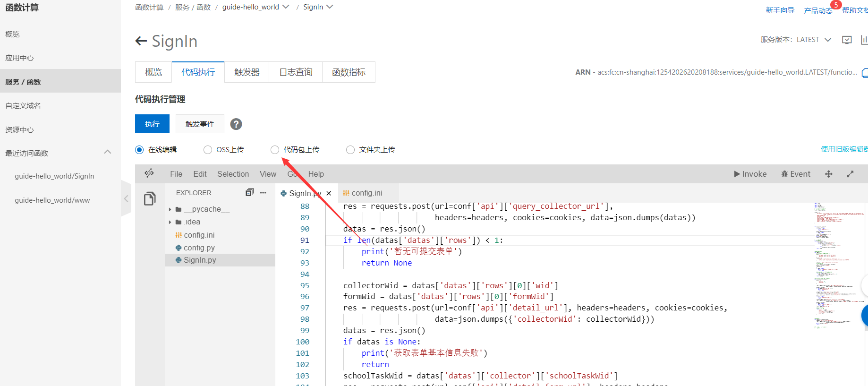Choose the 文件夹上传 radio option
Viewport: 868px width, 386px height.
coord(350,150)
